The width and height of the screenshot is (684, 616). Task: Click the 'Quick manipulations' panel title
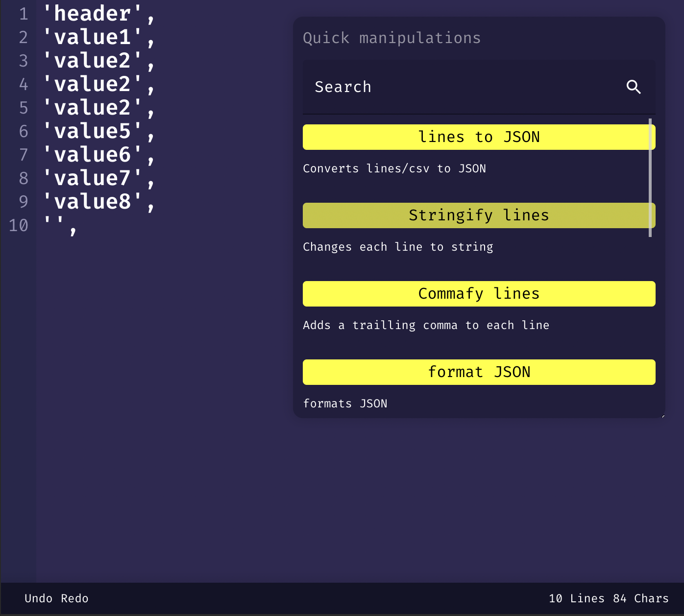coord(391,38)
